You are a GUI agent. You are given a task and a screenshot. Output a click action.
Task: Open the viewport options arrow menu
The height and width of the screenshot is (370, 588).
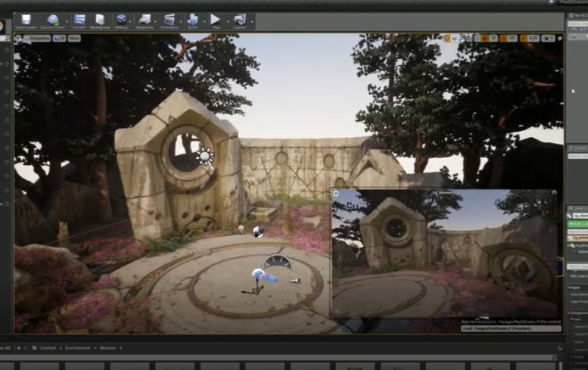(x=18, y=39)
